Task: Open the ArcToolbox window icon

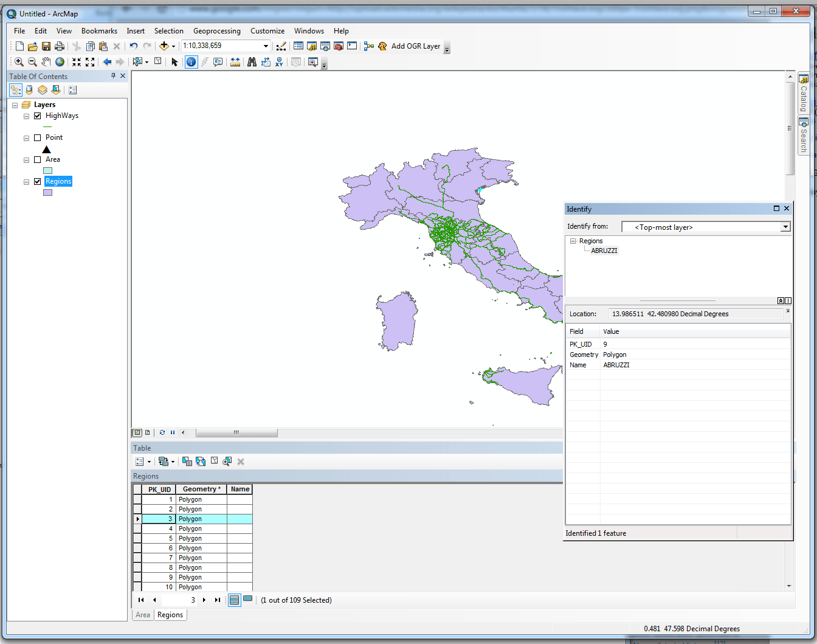Action: point(339,46)
